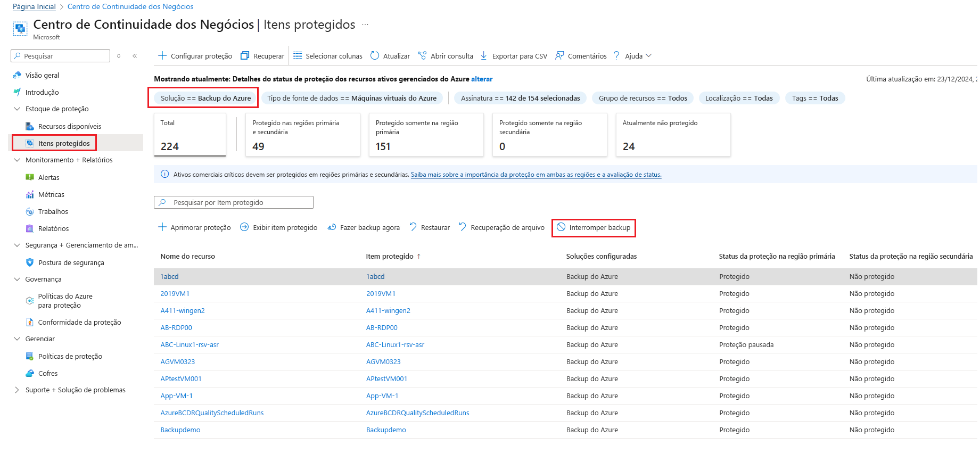Open the Comentários feedback icon
980x453 pixels.
pos(559,56)
